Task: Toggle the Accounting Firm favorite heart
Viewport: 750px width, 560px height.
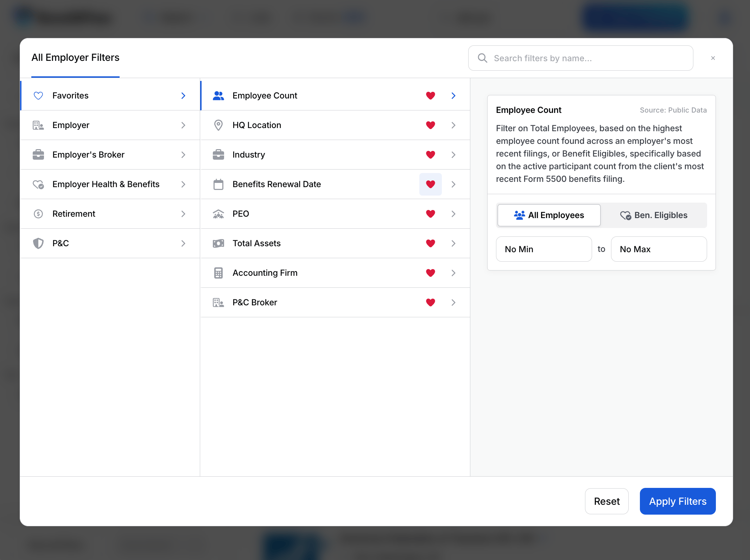Action: pos(431,273)
